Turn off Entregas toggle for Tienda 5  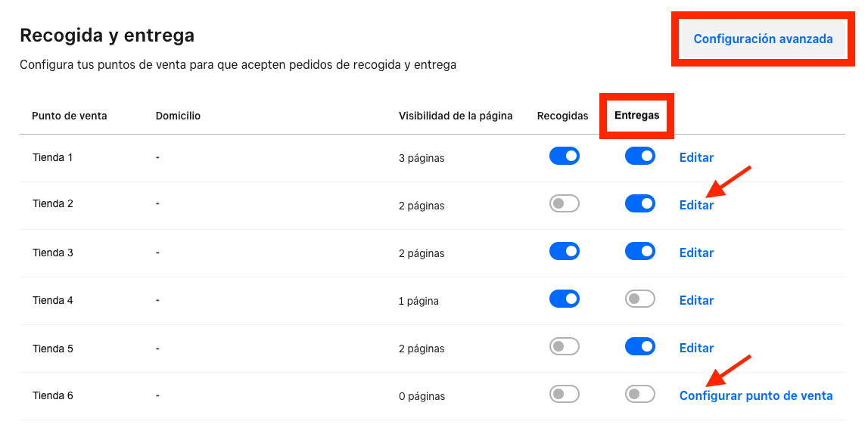(x=640, y=346)
